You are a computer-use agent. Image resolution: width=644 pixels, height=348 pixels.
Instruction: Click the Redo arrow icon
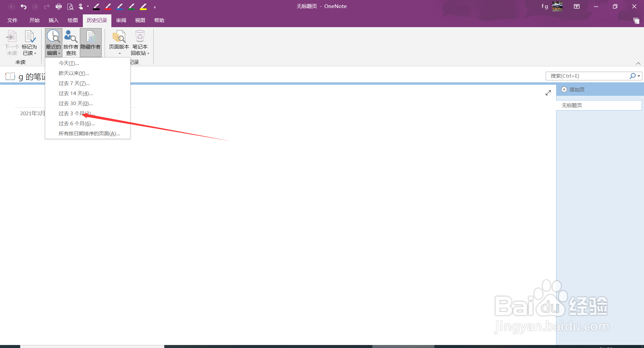[47, 6]
